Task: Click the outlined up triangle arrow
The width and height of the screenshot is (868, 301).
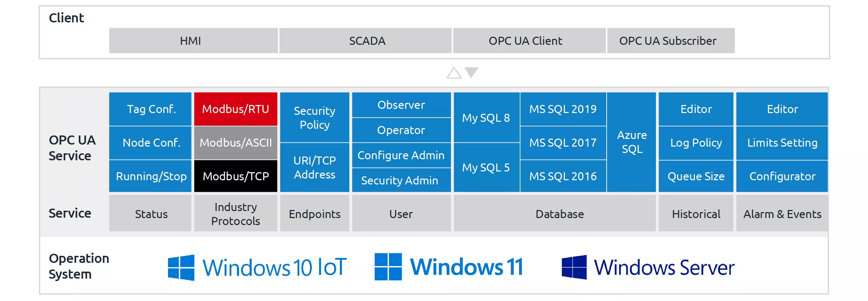Action: click(454, 73)
